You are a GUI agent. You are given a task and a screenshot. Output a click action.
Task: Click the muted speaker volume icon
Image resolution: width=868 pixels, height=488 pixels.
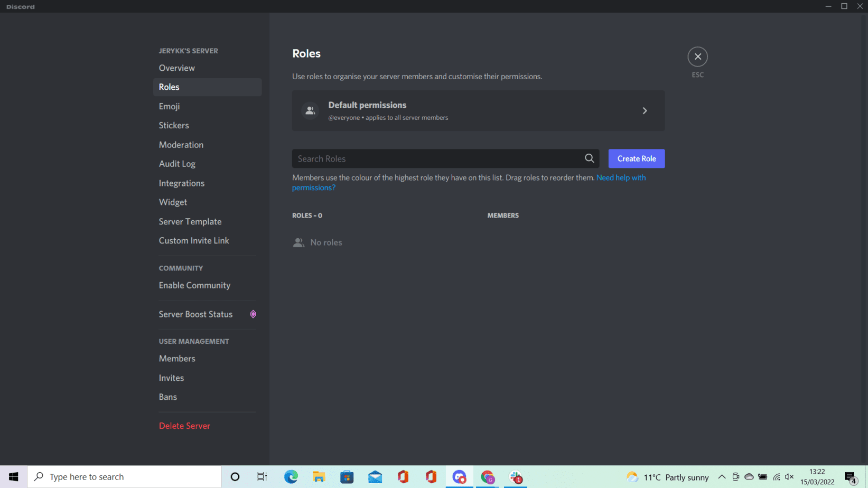[x=789, y=477]
